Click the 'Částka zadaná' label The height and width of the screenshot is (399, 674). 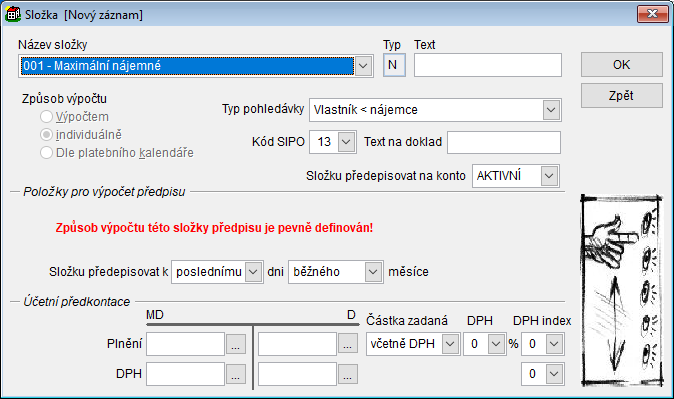coord(407,321)
